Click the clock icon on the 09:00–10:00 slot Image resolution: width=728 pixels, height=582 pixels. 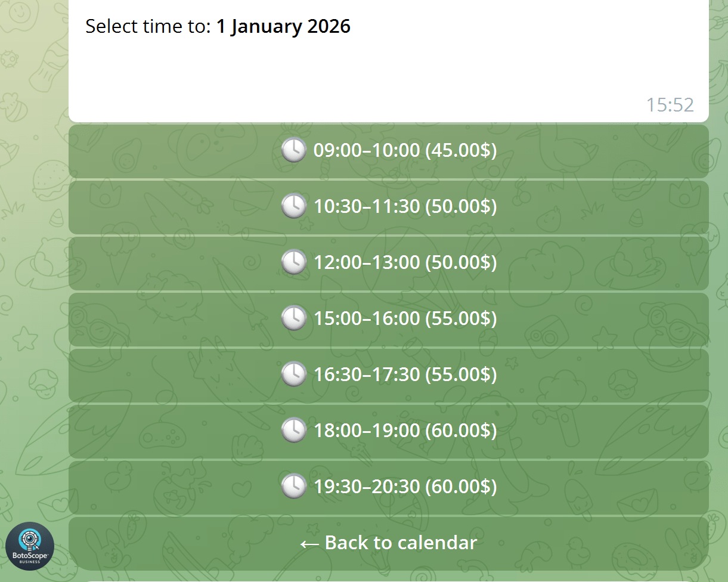(x=293, y=150)
